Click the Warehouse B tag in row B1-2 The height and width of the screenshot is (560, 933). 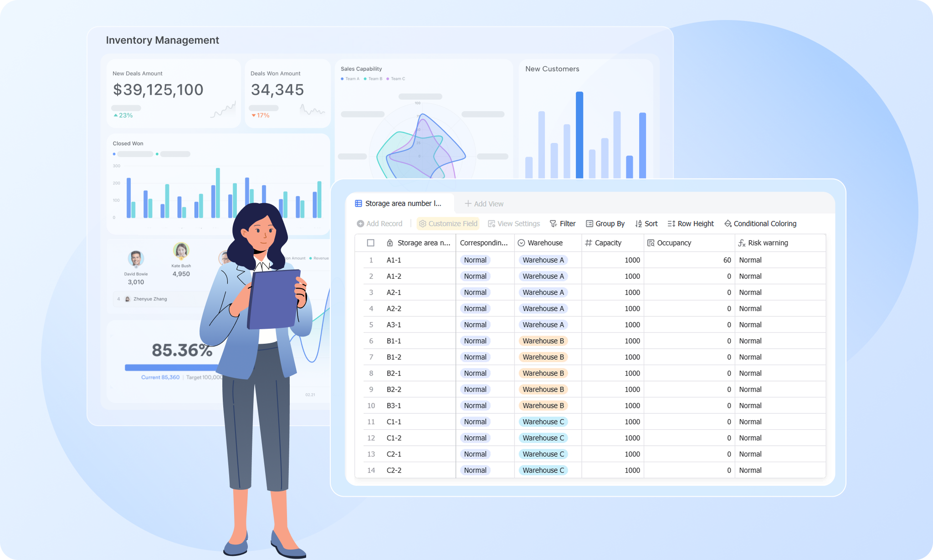pyautogui.click(x=543, y=357)
